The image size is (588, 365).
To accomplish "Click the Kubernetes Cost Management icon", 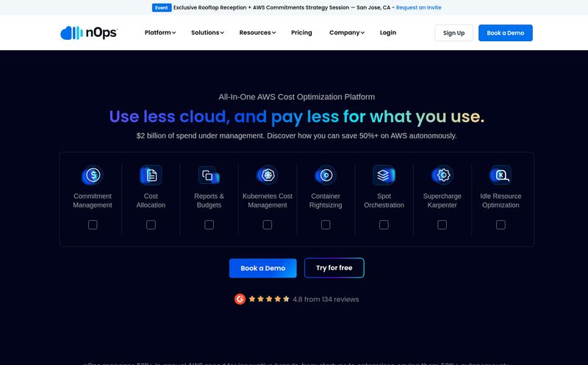I will coord(268,175).
